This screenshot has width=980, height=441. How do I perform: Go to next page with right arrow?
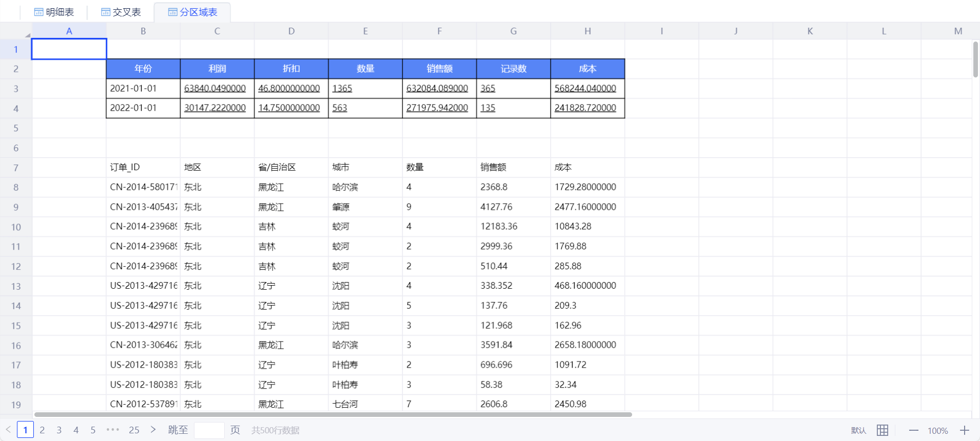pyautogui.click(x=153, y=430)
